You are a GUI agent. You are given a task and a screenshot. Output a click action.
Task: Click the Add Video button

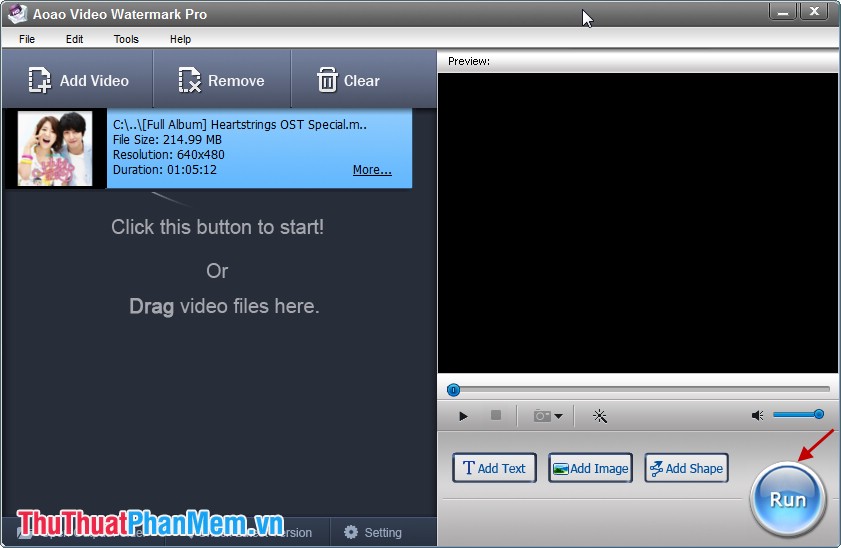[x=78, y=80]
